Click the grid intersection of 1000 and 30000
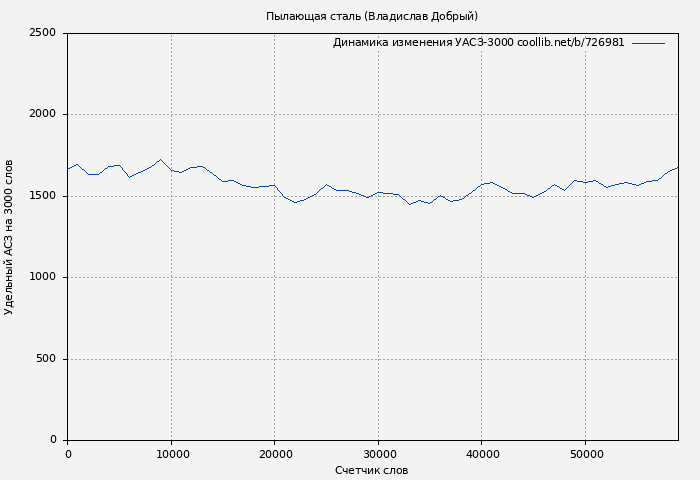The width and height of the screenshot is (700, 480). (x=378, y=277)
